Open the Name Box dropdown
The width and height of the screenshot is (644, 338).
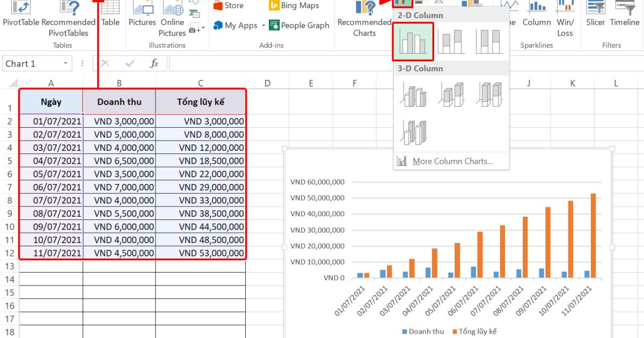[65, 63]
